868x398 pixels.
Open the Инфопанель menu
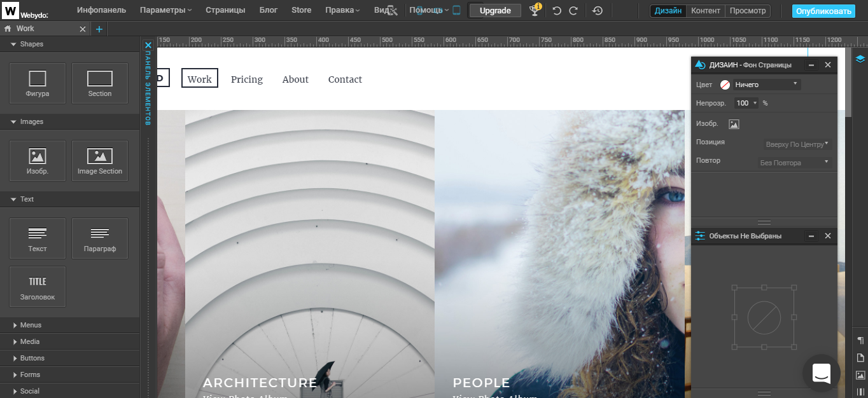[102, 10]
